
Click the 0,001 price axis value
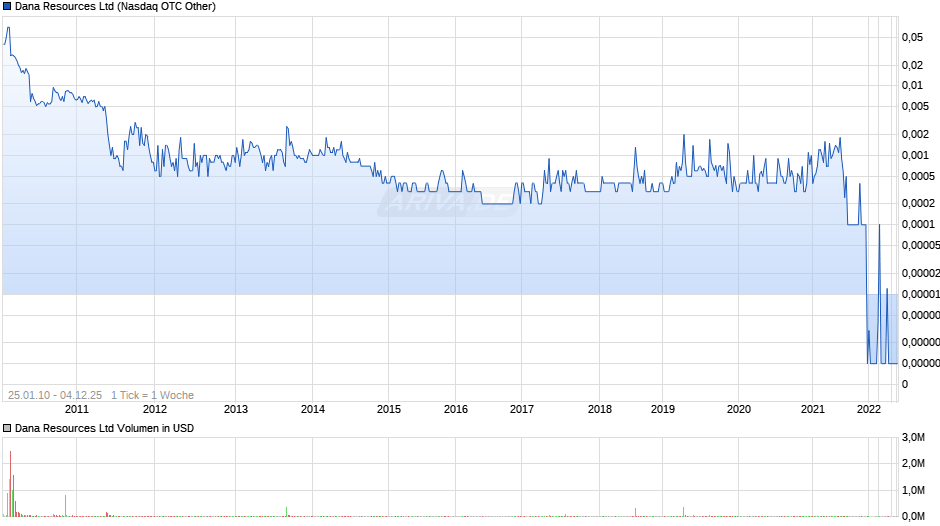click(915, 155)
